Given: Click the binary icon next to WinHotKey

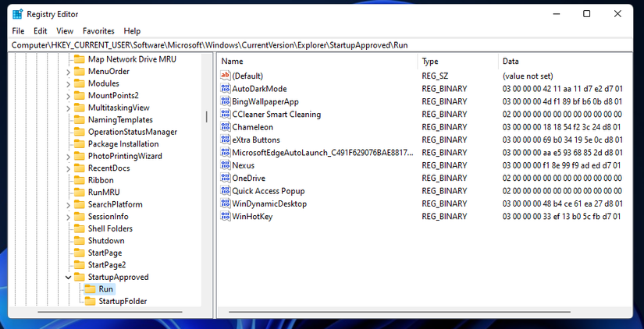Looking at the screenshot, I should tap(226, 216).
